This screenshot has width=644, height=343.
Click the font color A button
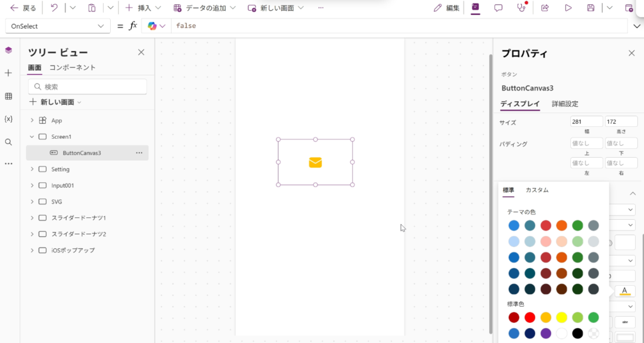click(625, 291)
